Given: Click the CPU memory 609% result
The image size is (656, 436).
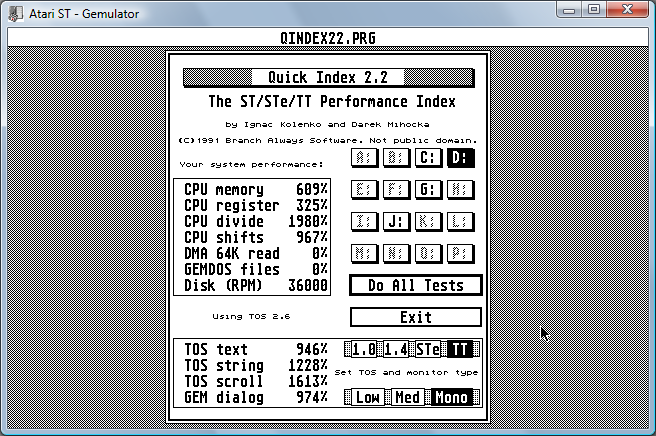Looking at the screenshot, I should pos(256,190).
